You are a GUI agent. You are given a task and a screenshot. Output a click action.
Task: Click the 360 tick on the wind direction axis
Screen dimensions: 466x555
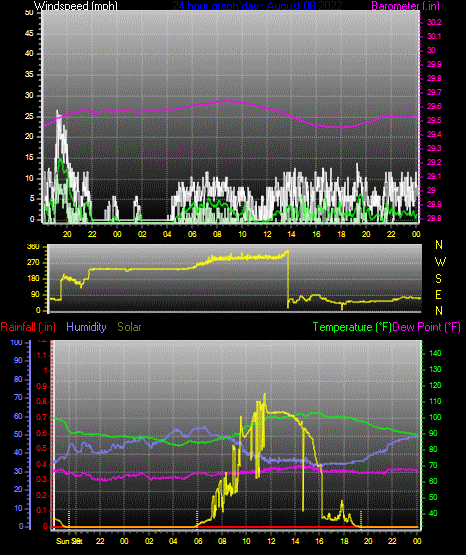click(x=33, y=247)
